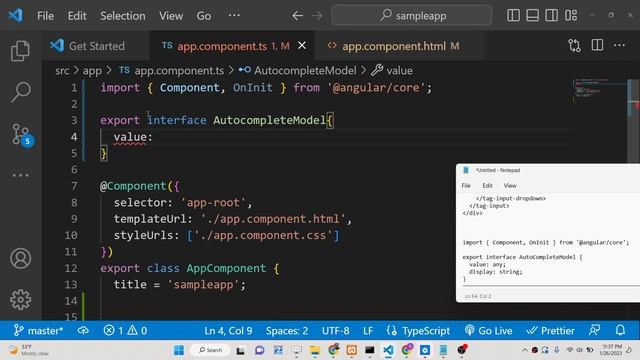Click the 'templateUrl' property in code

tap(150, 219)
